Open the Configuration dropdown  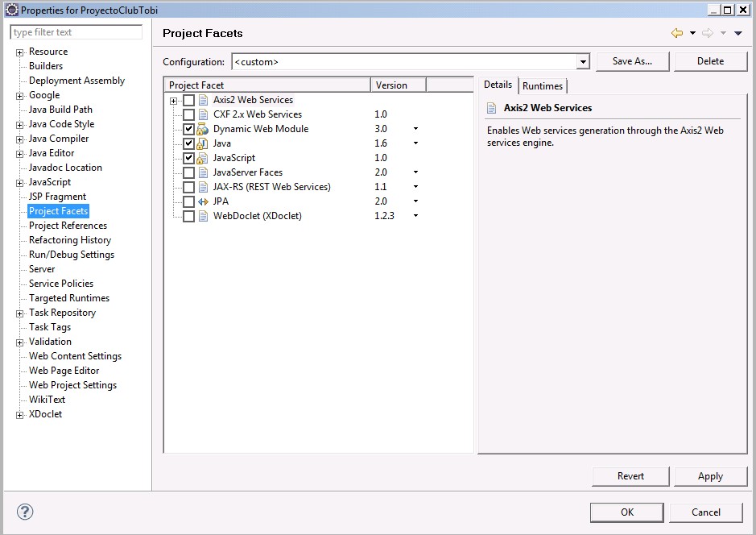583,62
